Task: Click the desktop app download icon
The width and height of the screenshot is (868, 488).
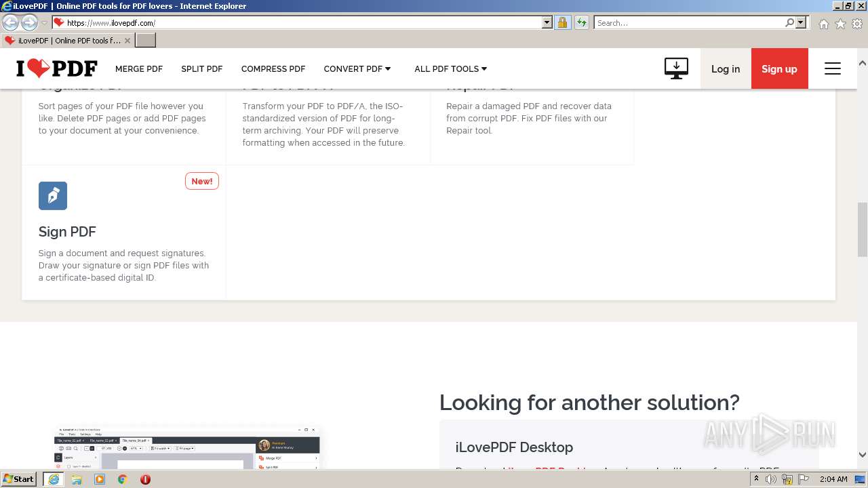Action: tap(676, 68)
